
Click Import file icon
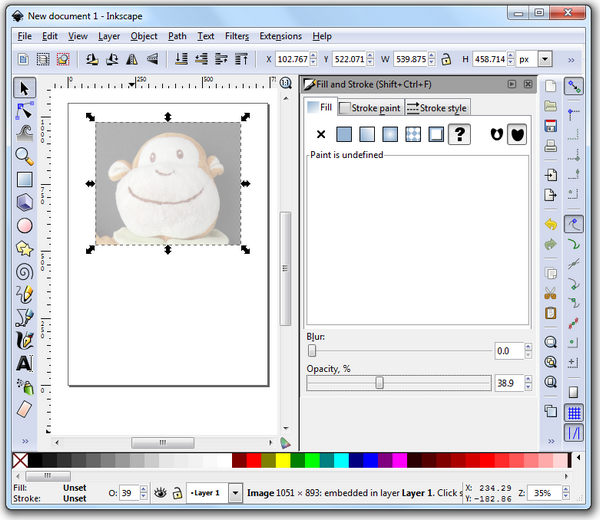point(551,175)
